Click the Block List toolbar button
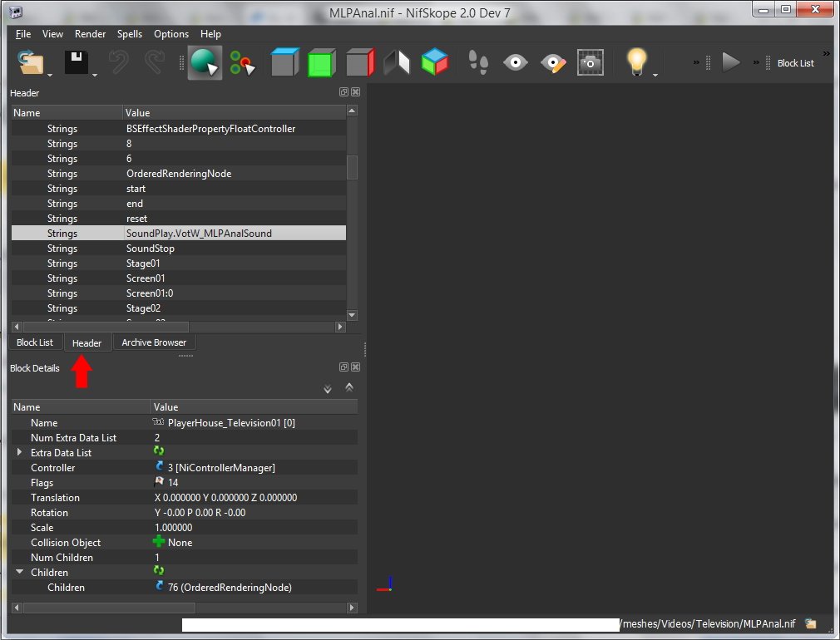The width and height of the screenshot is (840, 640). [x=795, y=63]
